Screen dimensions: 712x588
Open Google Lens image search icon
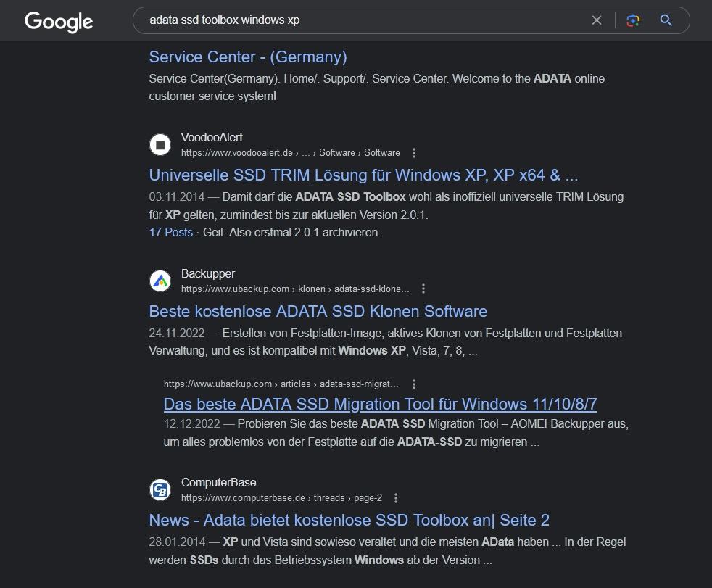[633, 20]
